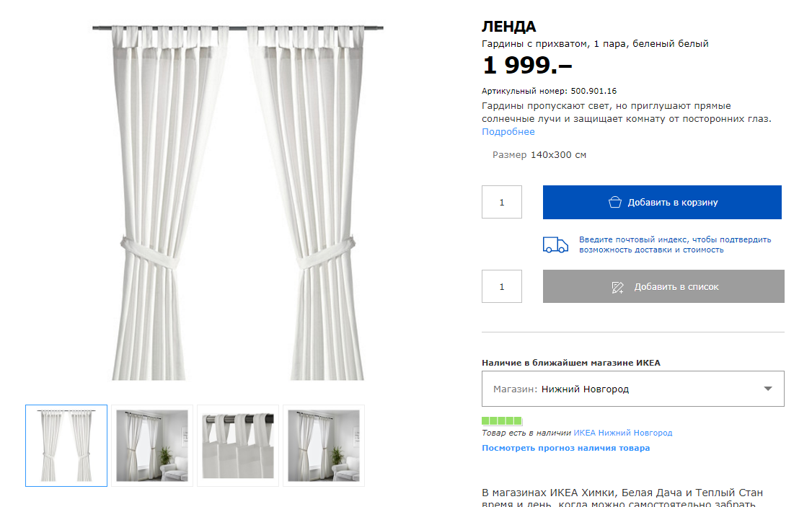Open the Нижний Новгород store dropdown
The height and width of the screenshot is (507, 812).
[x=632, y=389]
